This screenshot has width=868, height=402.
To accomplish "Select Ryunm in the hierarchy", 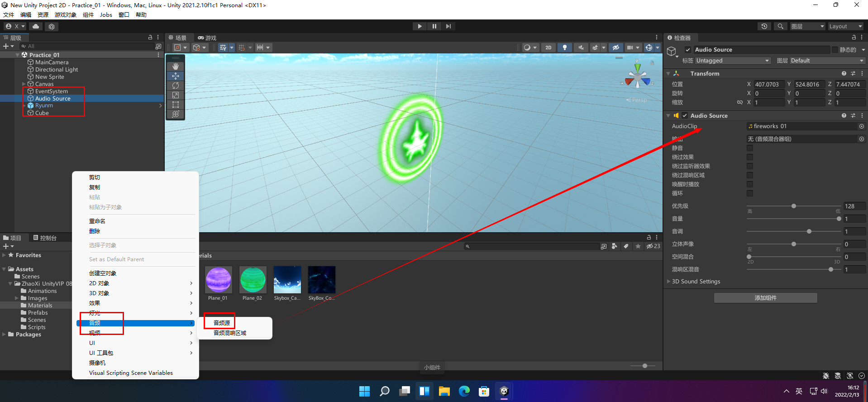I will click(x=44, y=105).
